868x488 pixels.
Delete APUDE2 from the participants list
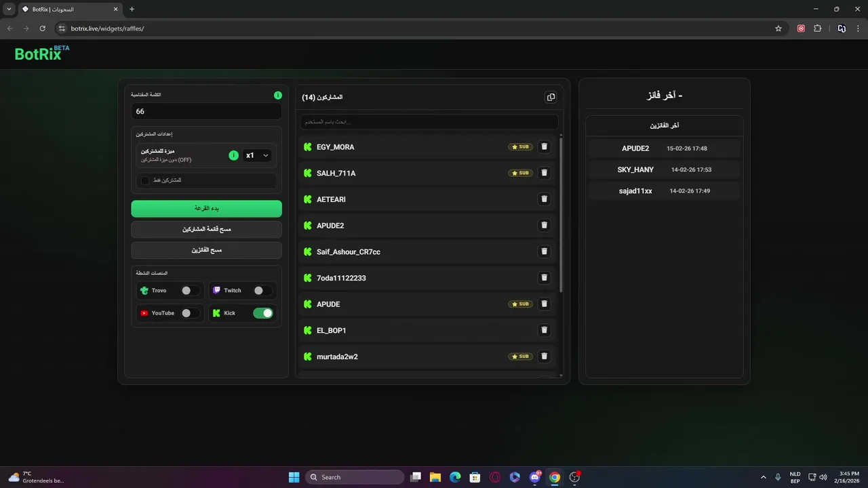pos(544,225)
